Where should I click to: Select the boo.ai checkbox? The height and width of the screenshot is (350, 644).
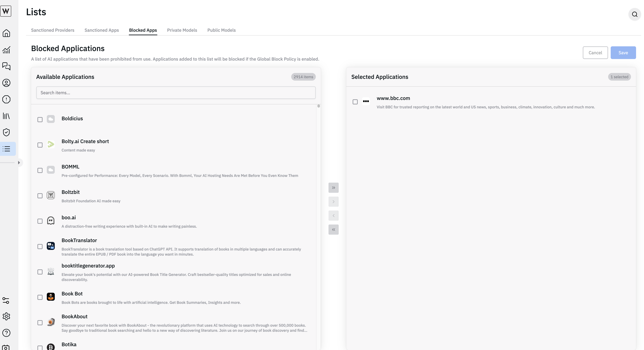tap(40, 221)
